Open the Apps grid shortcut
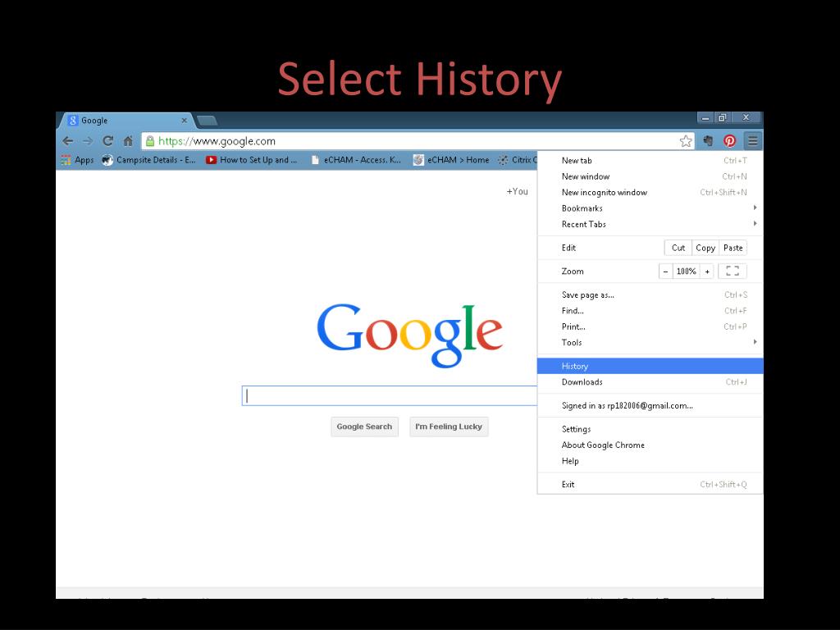This screenshot has height=630, width=840. coord(78,160)
